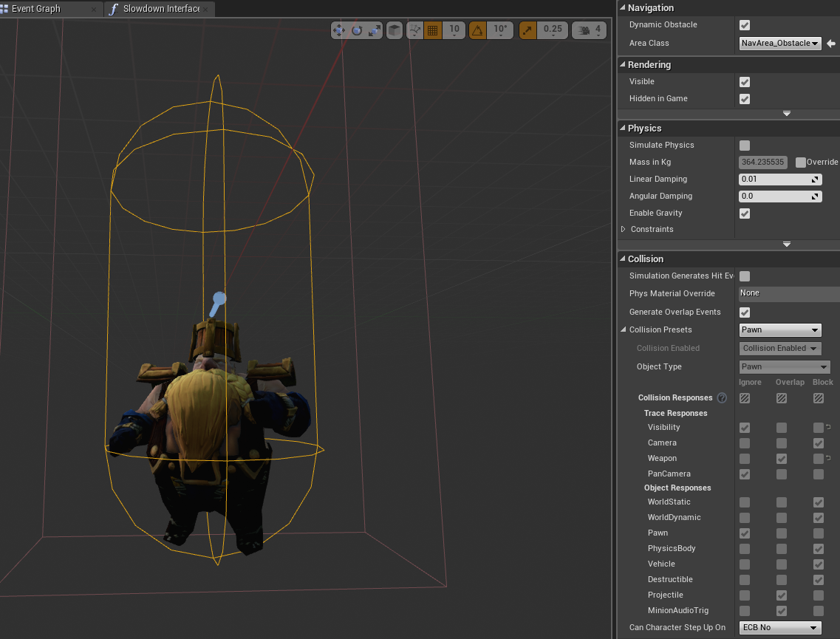Open the Area Class NavArea_Obstacle dropdown

pyautogui.click(x=780, y=44)
